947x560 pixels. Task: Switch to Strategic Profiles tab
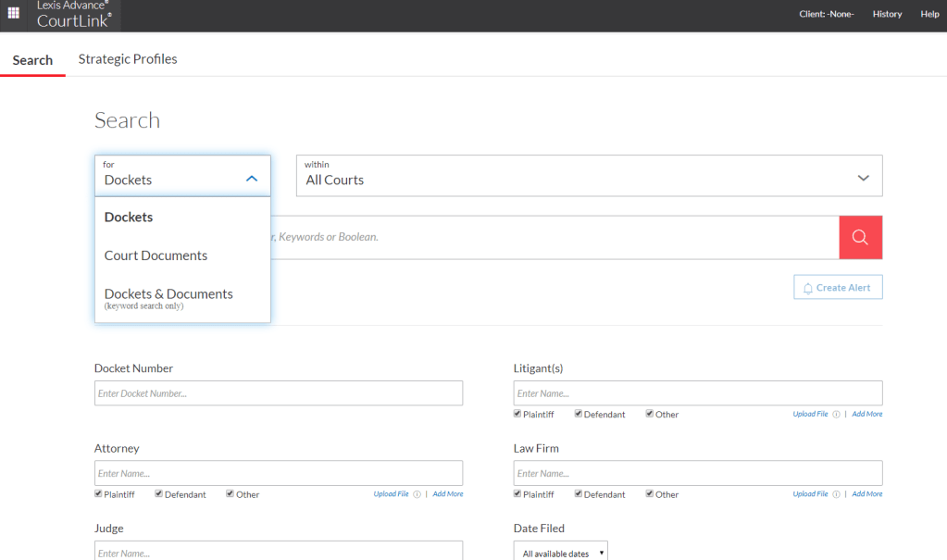coord(128,59)
